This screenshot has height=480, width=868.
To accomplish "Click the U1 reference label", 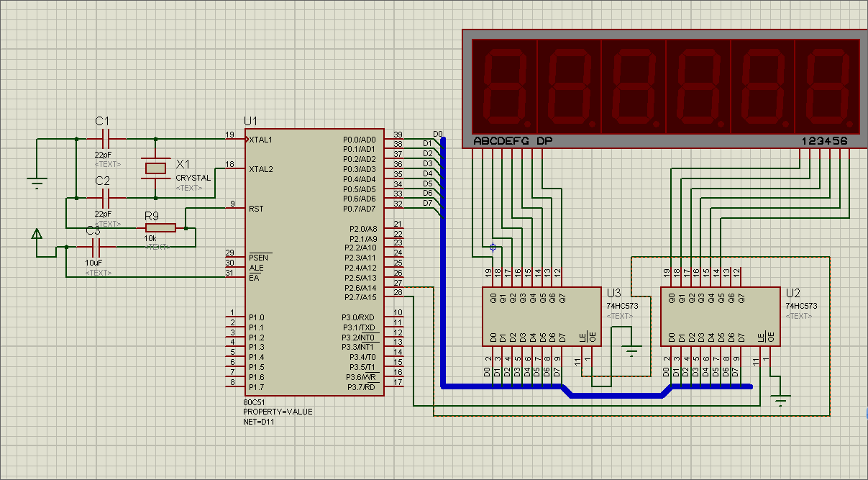I will pos(250,120).
